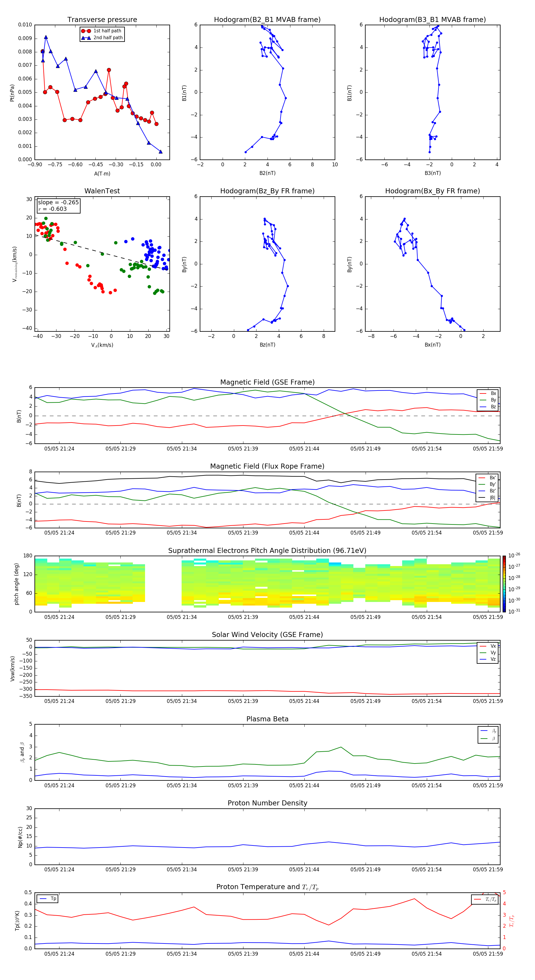Select the "Tp" legend entry
The width and height of the screenshot is (535, 980).
[x=48, y=899]
